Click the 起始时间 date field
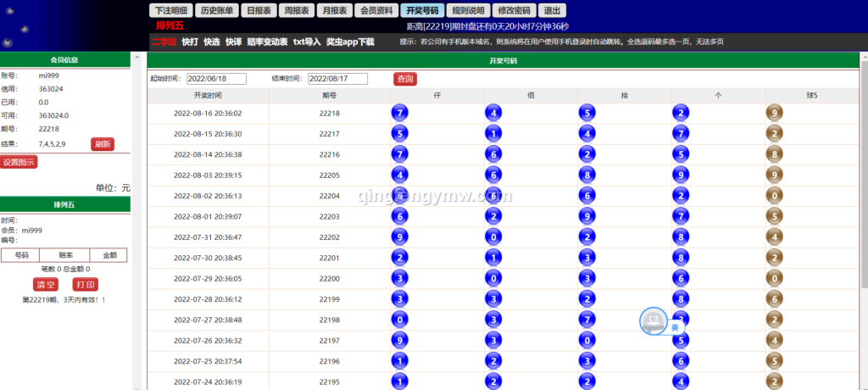 (x=216, y=79)
